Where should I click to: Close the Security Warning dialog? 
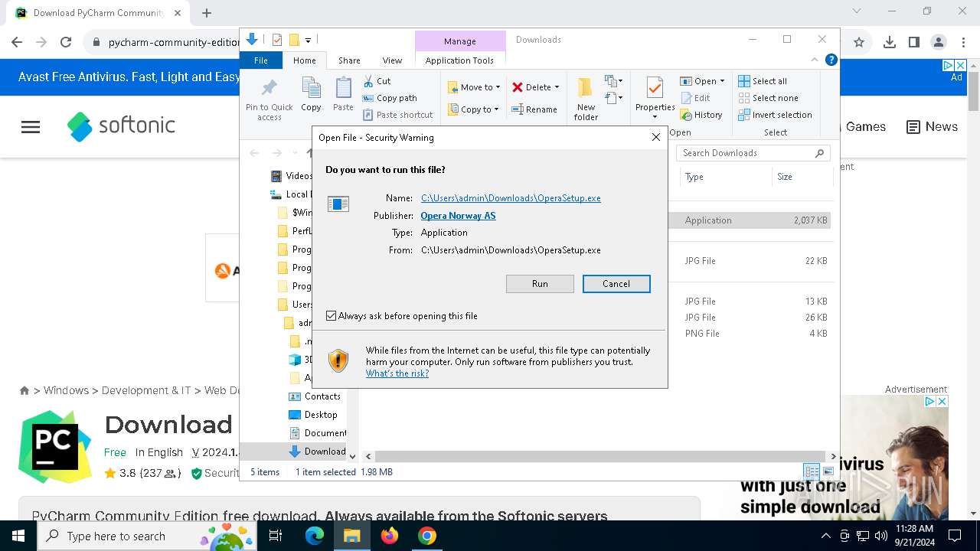[655, 138]
